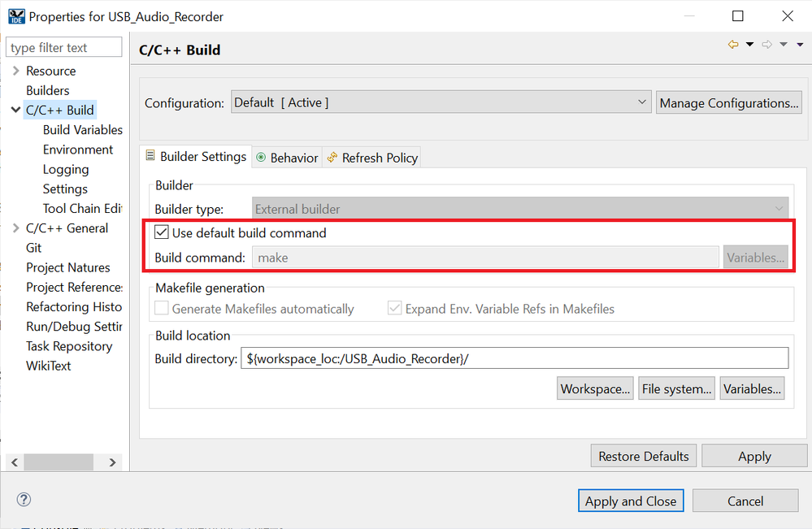The height and width of the screenshot is (529, 812).
Task: Collapse the C/C++ Build tree node
Action: pyautogui.click(x=15, y=110)
